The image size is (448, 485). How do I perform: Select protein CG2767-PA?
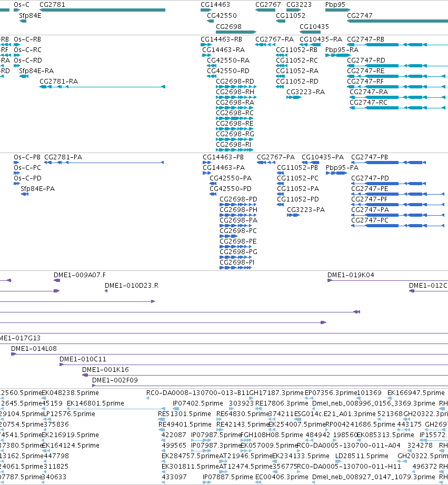[x=276, y=157]
